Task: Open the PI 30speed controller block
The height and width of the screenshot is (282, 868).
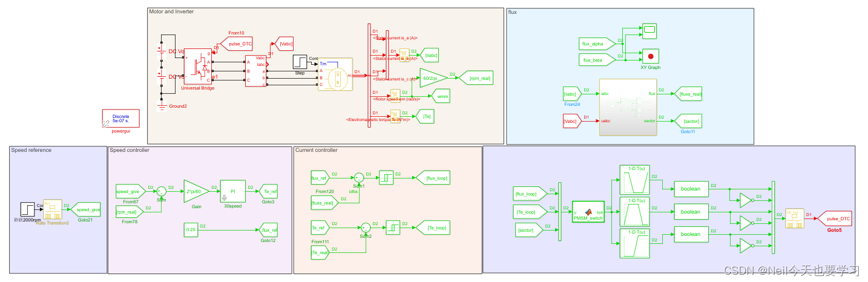Action: pos(233,192)
